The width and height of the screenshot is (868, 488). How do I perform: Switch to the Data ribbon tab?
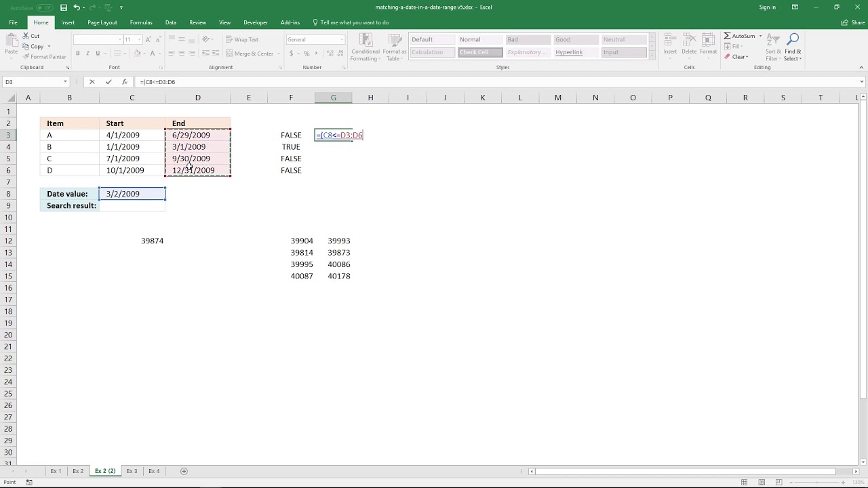[x=171, y=22]
